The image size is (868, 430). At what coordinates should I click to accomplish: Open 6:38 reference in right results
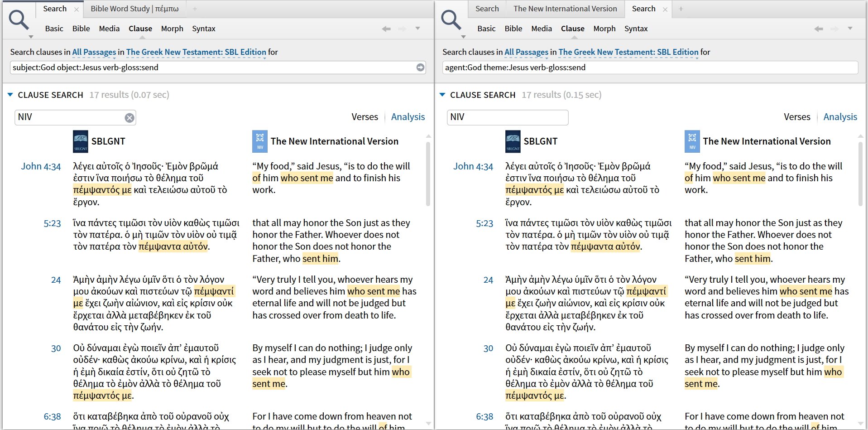tap(484, 417)
